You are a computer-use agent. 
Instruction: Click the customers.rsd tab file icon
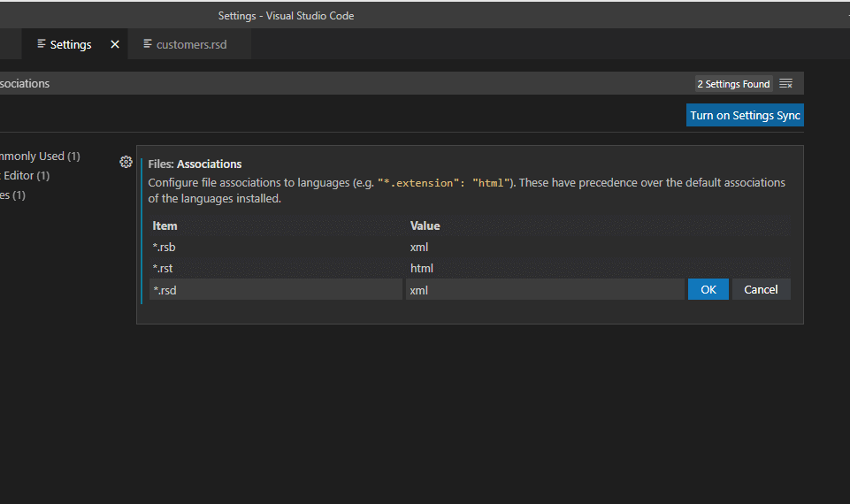(148, 44)
